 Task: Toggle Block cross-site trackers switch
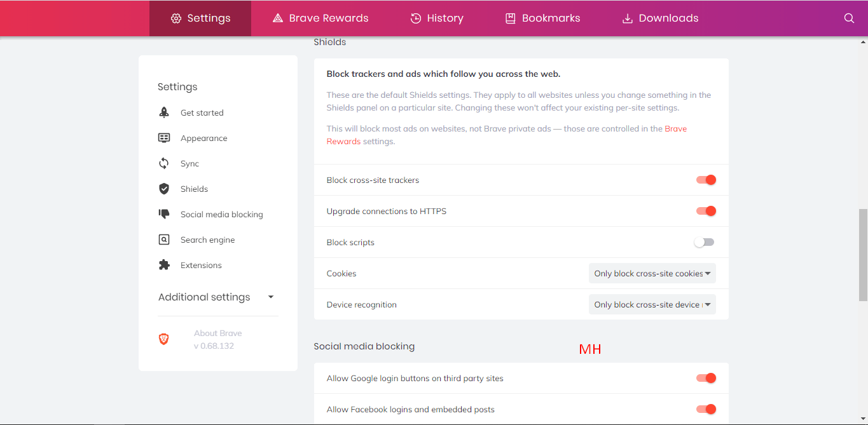pos(706,180)
